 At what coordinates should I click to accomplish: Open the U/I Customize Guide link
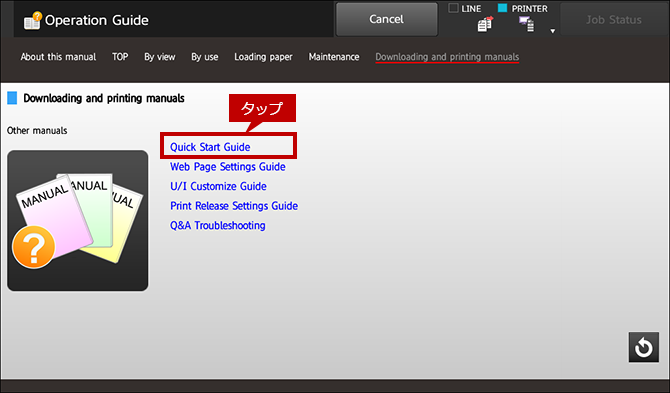218,186
